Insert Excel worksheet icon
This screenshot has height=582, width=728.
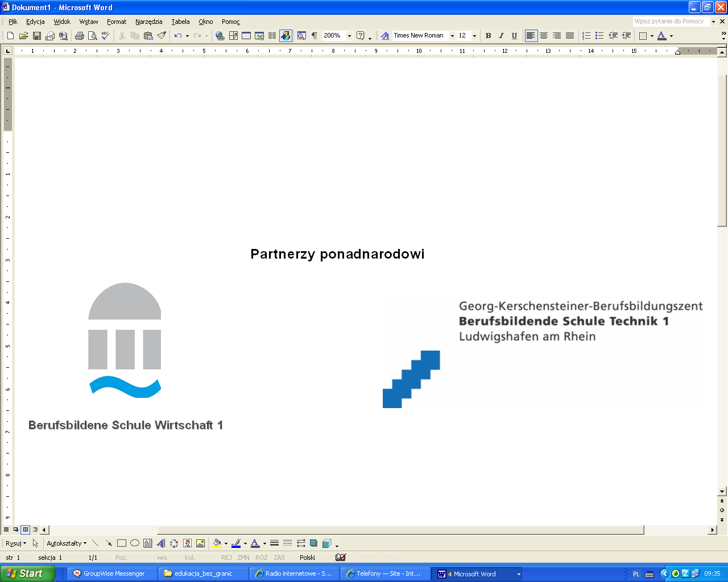click(259, 36)
